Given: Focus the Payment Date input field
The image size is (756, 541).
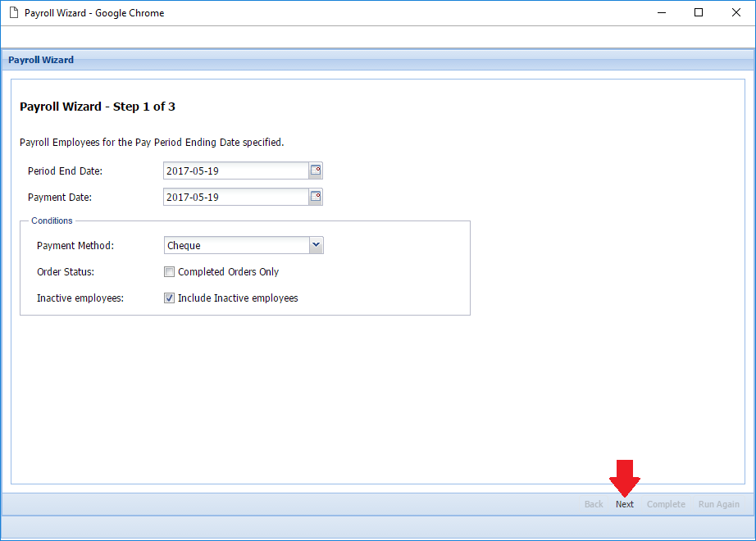Looking at the screenshot, I should [236, 197].
